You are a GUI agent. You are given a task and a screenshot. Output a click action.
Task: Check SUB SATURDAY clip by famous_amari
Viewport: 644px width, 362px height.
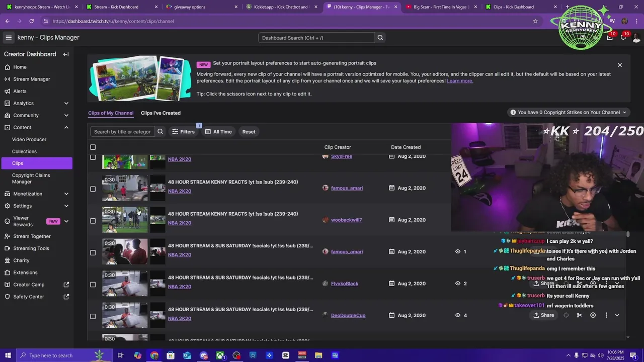pyautogui.click(x=93, y=252)
